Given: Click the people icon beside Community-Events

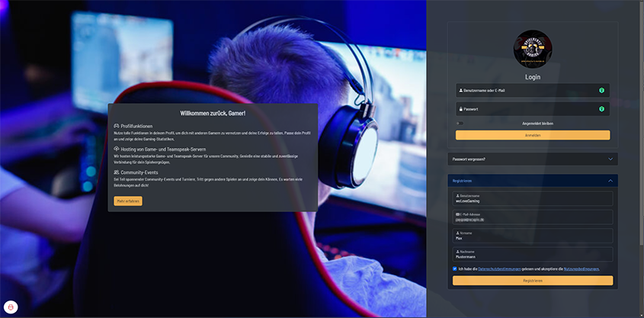Looking at the screenshot, I should pos(117,172).
